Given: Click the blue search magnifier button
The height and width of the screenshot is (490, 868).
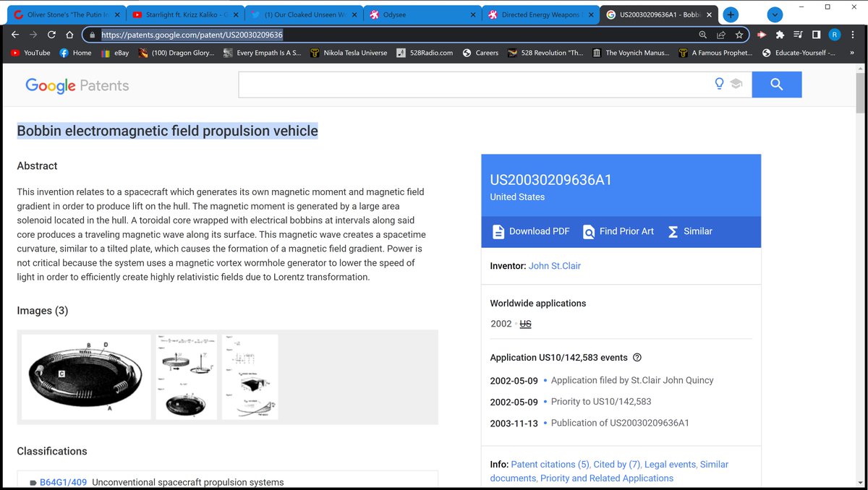Looking at the screenshot, I should coord(777,85).
